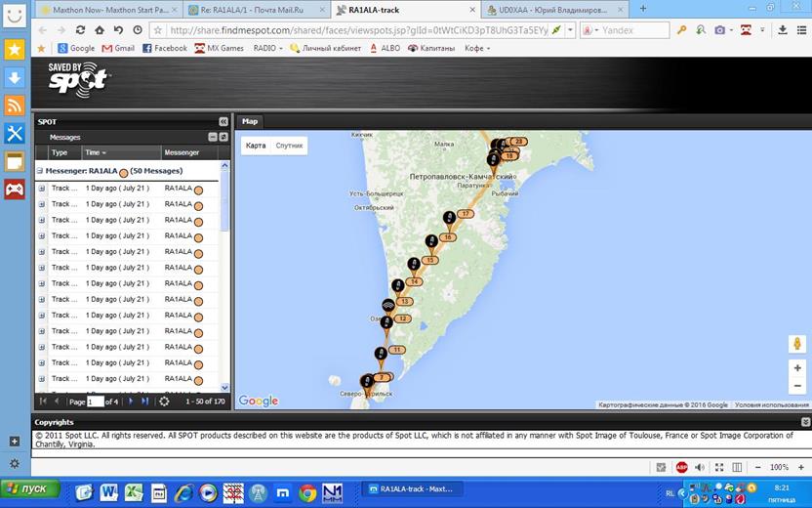Switch to the UD0XAA browser tab
This screenshot has height=508, width=812.
pyautogui.click(x=553, y=9)
